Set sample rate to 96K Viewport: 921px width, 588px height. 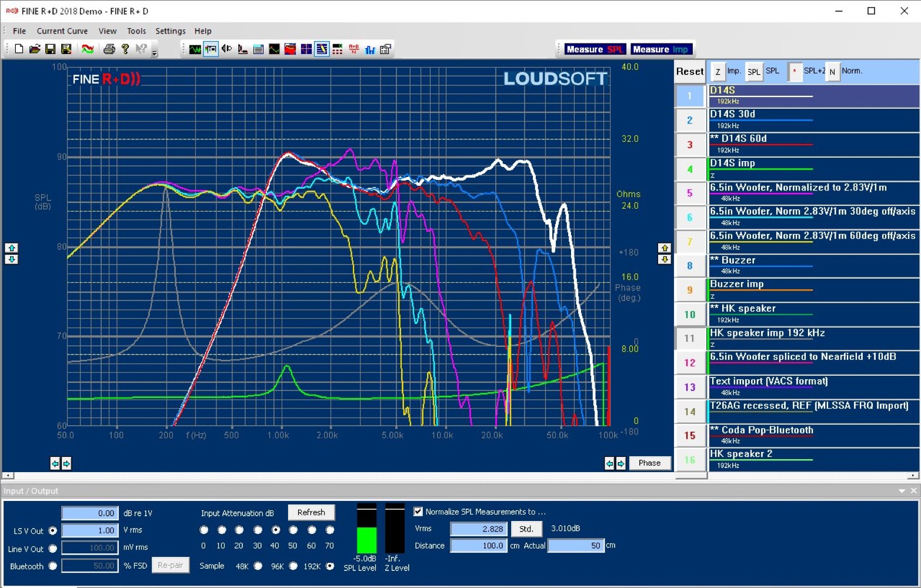click(x=293, y=566)
